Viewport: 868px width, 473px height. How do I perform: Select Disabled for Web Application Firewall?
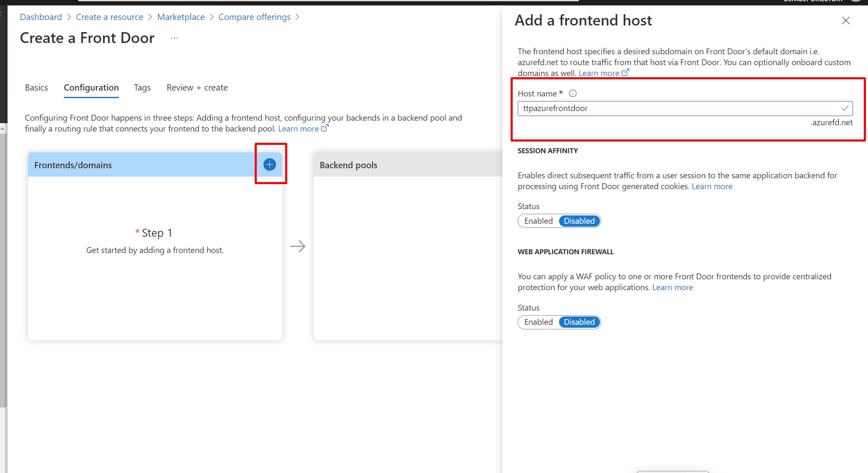579,322
